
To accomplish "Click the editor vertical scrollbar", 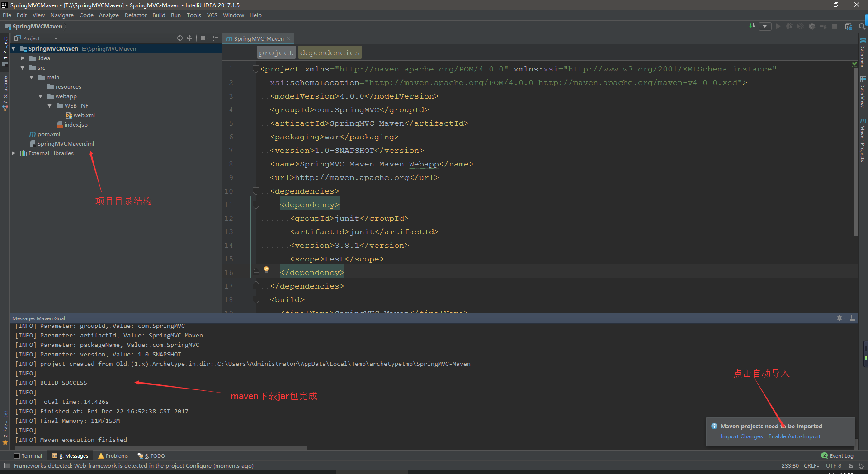I will pyautogui.click(x=855, y=152).
